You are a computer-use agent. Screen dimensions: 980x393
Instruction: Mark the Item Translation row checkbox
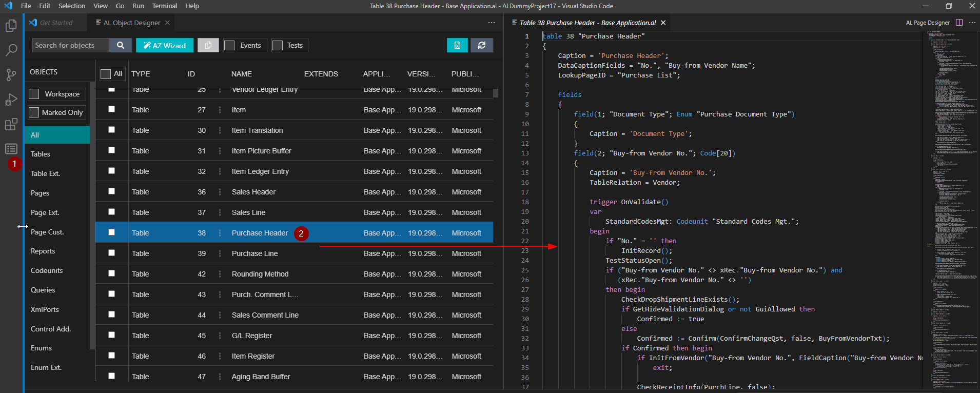click(x=111, y=130)
